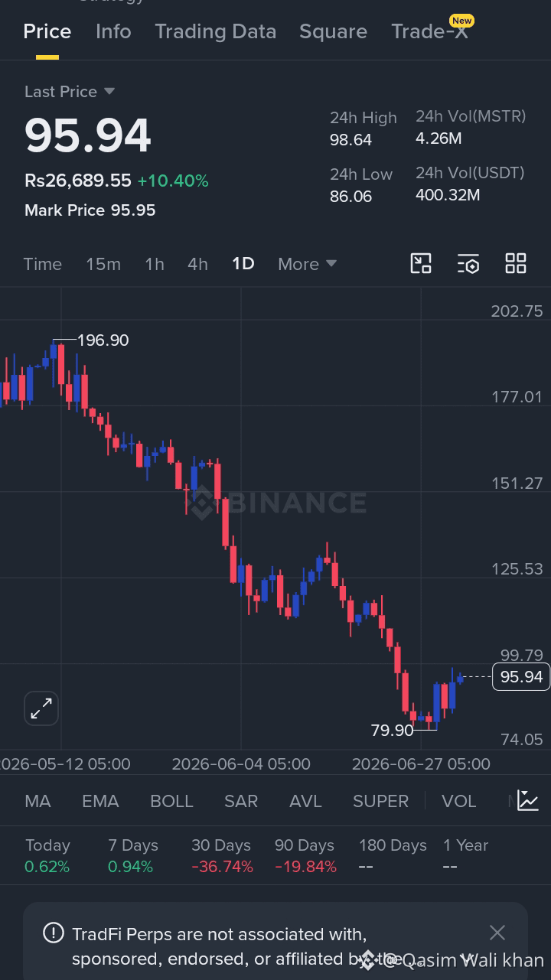Tap the 180 Days performance entry

[393, 856]
